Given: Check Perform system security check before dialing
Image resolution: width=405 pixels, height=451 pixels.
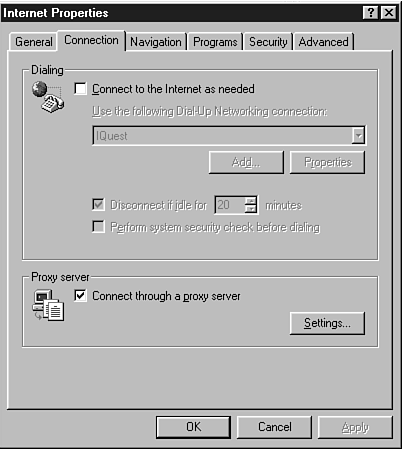Looking at the screenshot, I should click(98, 227).
